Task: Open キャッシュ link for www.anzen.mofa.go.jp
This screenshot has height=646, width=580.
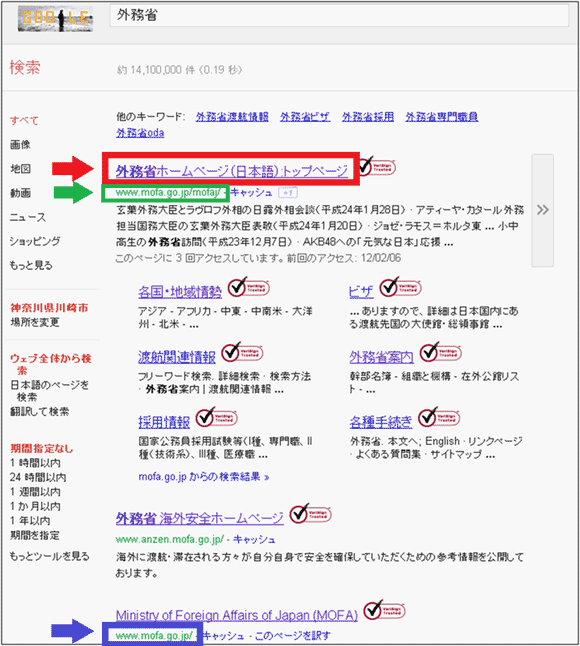Action: pyautogui.click(x=254, y=539)
